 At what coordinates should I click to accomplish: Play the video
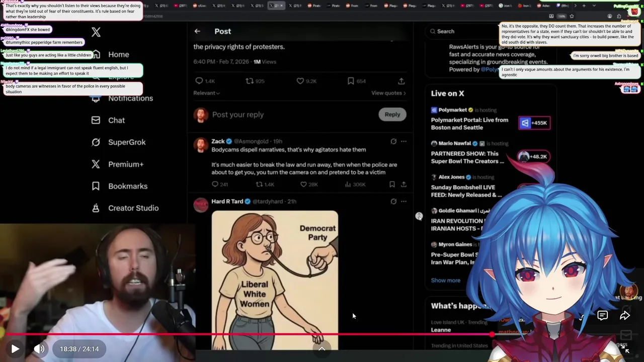tap(15, 348)
